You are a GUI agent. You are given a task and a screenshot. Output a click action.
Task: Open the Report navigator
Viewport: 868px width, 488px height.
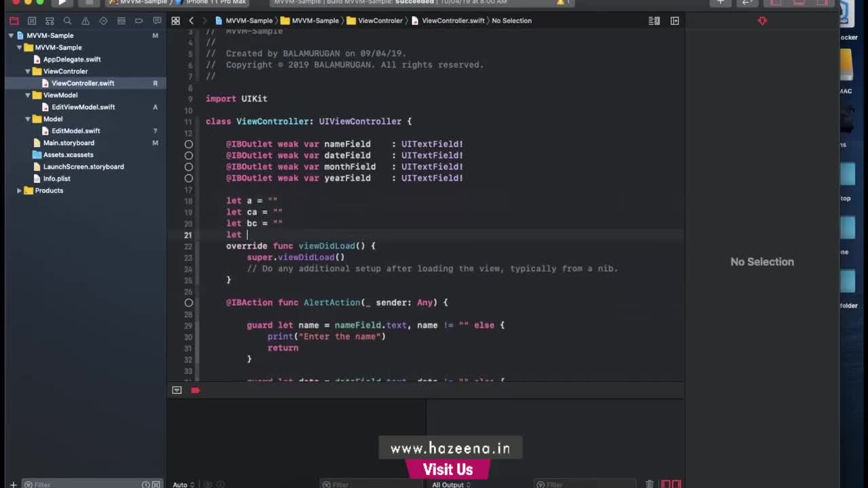point(157,21)
